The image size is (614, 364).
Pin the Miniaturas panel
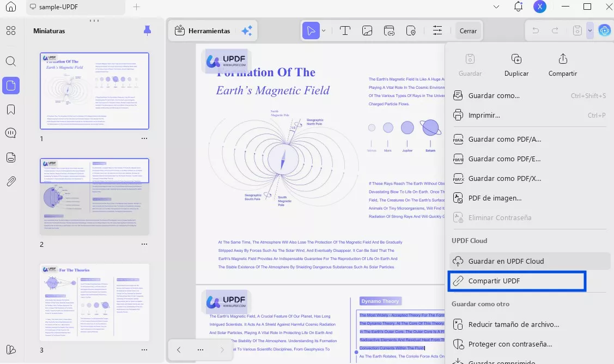tap(147, 31)
